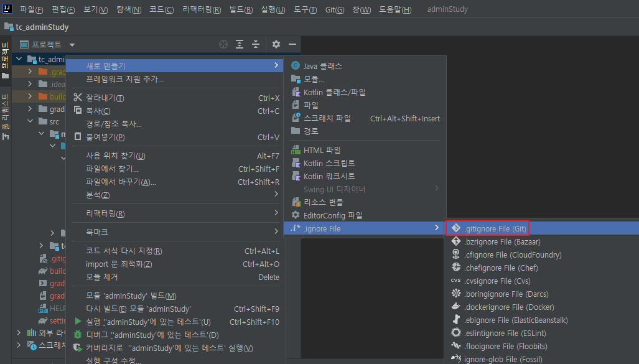Click the .eslintignore ESLint icon
The height and width of the screenshot is (364, 639).
click(456, 333)
